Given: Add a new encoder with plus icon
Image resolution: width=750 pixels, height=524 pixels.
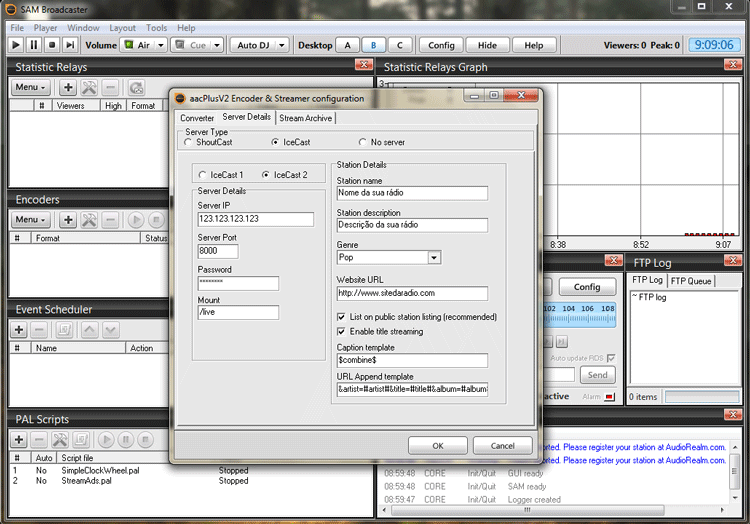Looking at the screenshot, I should pos(68,220).
